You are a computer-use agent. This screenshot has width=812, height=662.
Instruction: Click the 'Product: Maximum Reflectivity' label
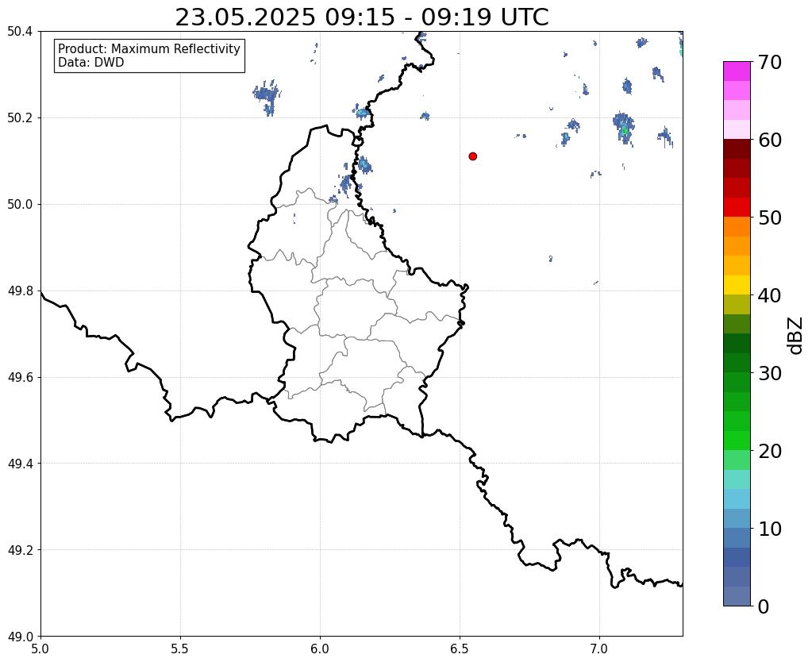tap(149, 48)
